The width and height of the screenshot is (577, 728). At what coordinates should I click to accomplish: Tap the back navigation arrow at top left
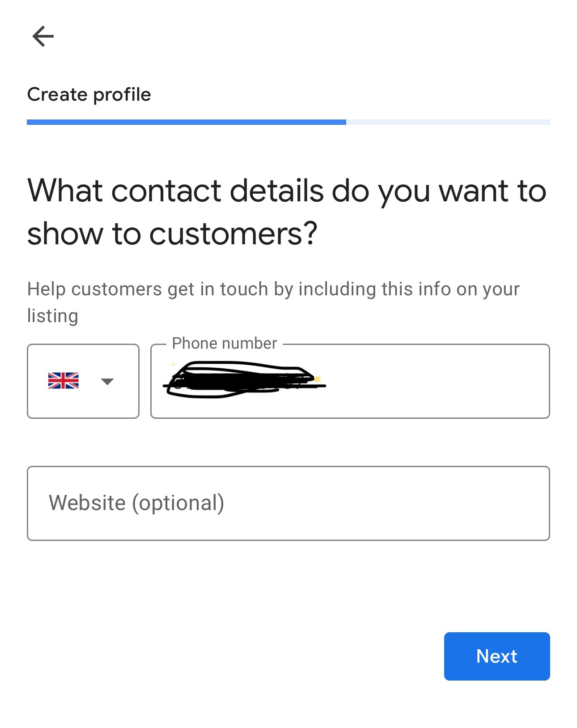pyautogui.click(x=42, y=35)
